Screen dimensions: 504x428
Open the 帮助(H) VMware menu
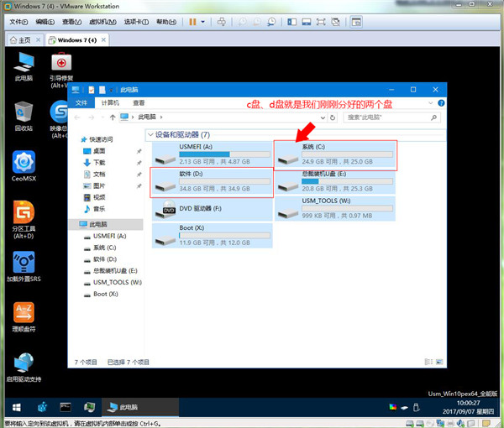tap(166, 22)
